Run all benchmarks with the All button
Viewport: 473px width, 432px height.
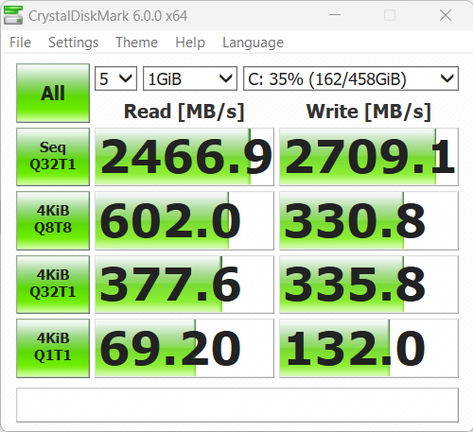[53, 93]
